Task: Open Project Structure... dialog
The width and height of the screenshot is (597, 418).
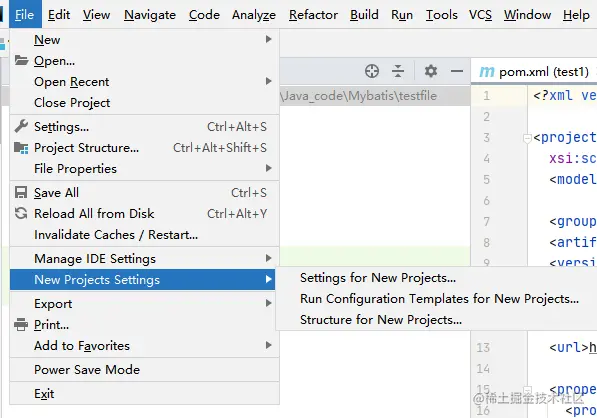Action: tap(144, 147)
